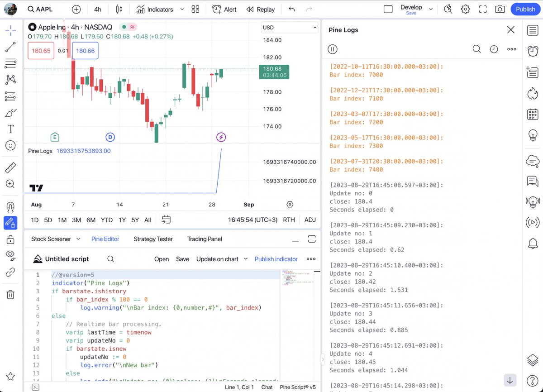Screen dimensions: 543x392
Task: Open the forecasting and measurement tools
Action: click(x=10, y=96)
